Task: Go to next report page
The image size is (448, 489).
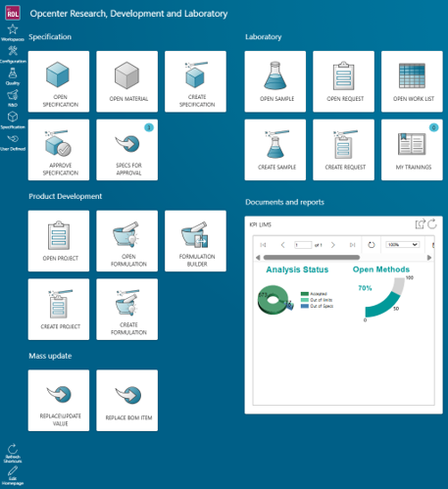Action: point(333,245)
